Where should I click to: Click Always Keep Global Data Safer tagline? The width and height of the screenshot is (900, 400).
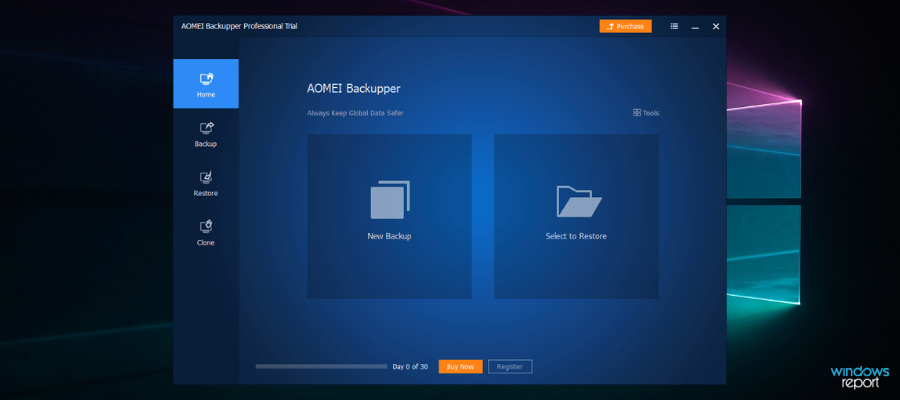pyautogui.click(x=355, y=113)
